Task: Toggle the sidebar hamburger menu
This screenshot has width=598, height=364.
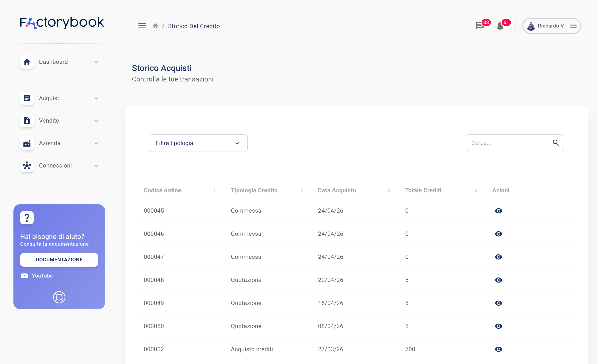Action: (x=142, y=26)
